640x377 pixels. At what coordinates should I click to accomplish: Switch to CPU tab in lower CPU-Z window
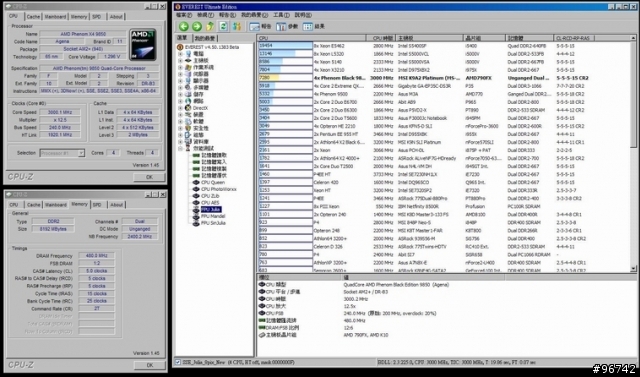click(x=14, y=205)
